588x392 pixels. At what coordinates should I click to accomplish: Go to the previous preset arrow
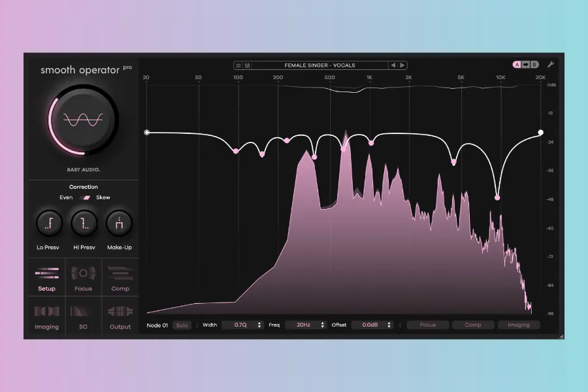tap(393, 65)
